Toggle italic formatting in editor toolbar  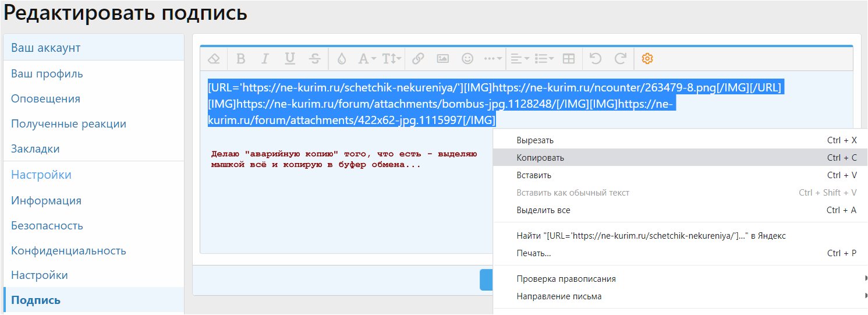coord(265,59)
